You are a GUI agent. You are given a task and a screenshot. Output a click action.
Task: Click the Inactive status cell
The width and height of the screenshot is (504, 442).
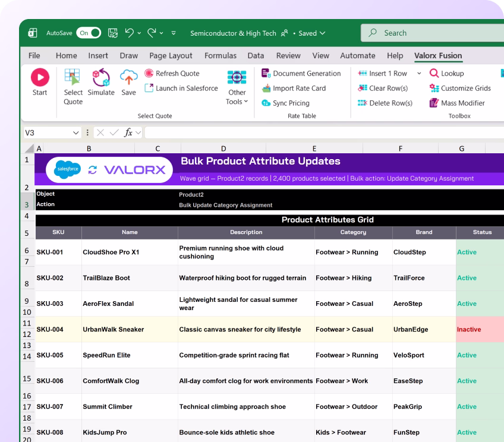pyautogui.click(x=480, y=329)
